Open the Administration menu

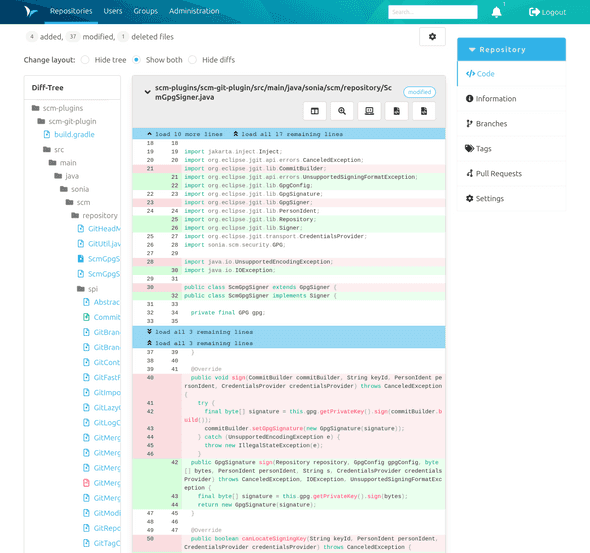(x=194, y=11)
